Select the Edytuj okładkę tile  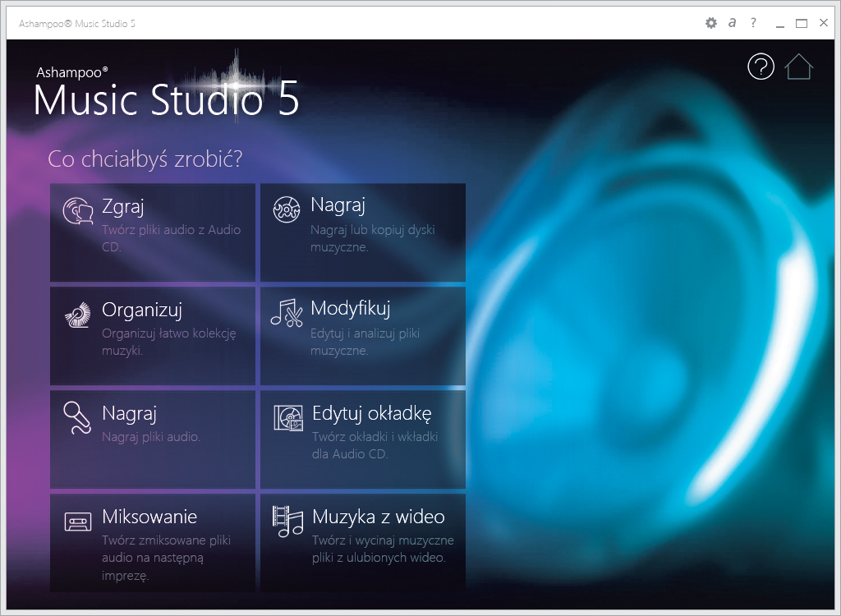(x=362, y=439)
